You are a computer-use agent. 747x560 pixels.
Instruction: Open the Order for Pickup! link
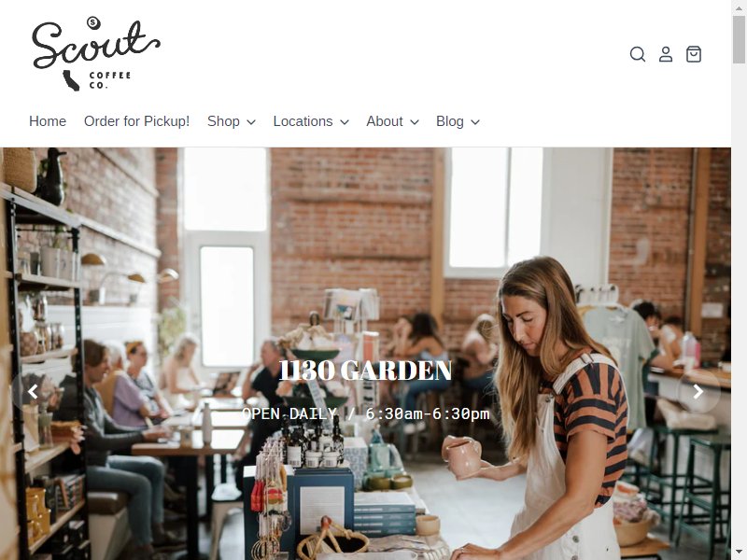[x=136, y=121]
